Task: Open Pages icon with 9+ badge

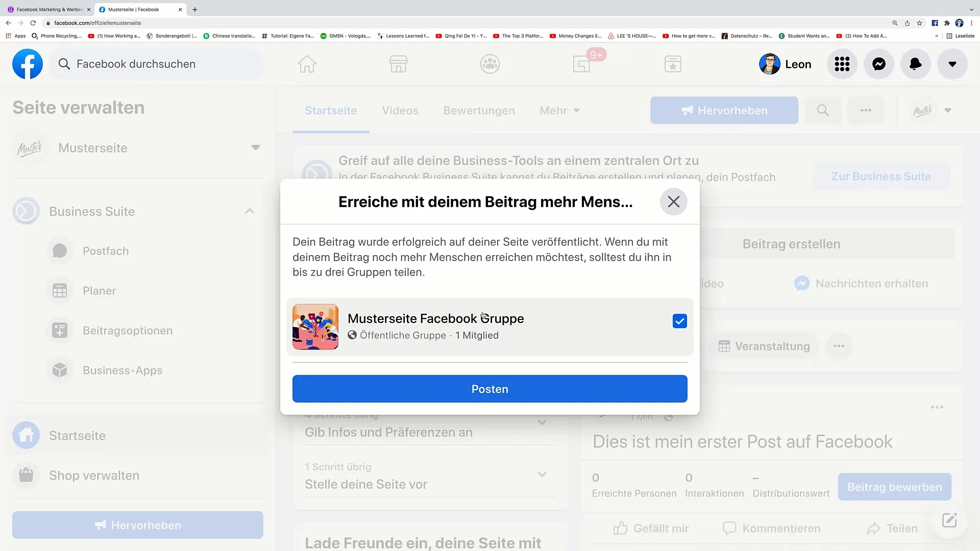Action: click(582, 64)
